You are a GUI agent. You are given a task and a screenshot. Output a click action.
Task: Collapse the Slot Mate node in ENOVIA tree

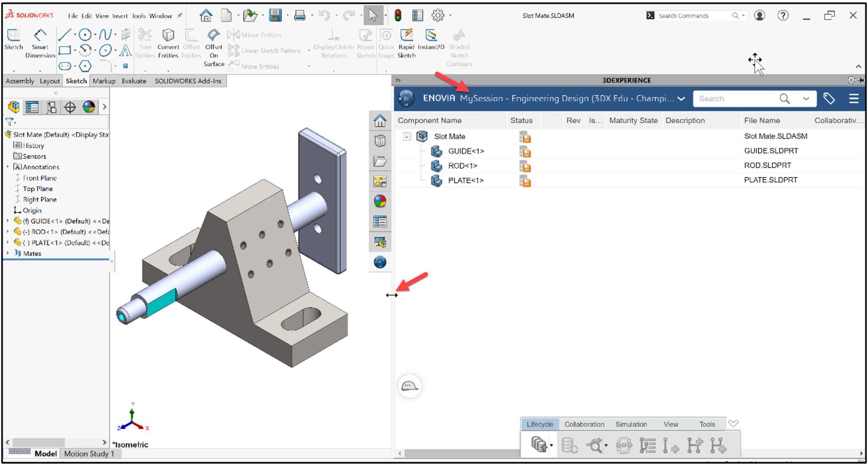407,136
